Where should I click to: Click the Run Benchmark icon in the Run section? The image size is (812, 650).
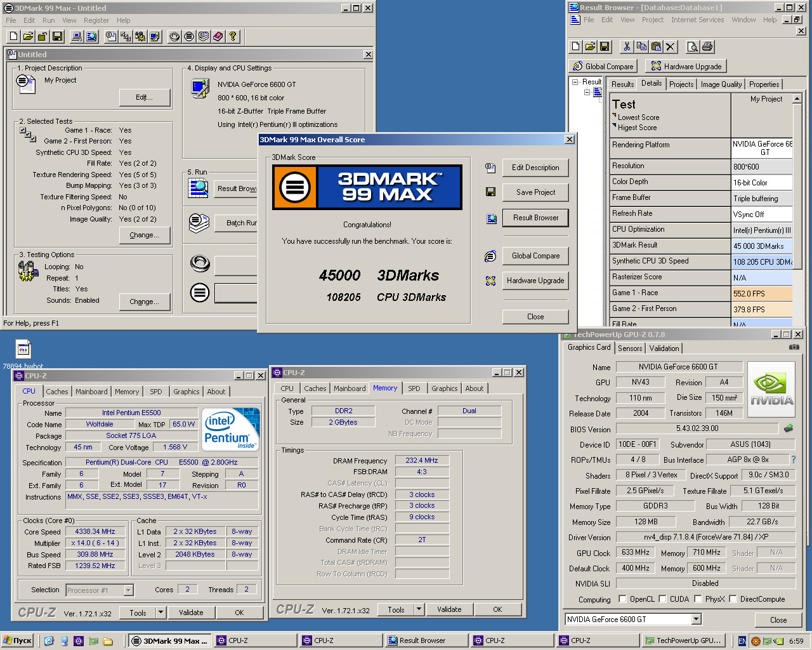[x=199, y=292]
